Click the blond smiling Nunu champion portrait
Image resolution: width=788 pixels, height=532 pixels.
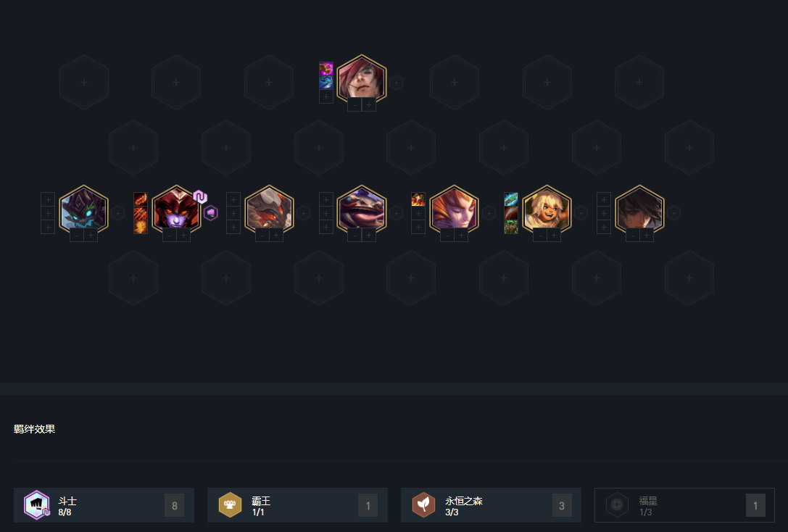pyautogui.click(x=547, y=211)
